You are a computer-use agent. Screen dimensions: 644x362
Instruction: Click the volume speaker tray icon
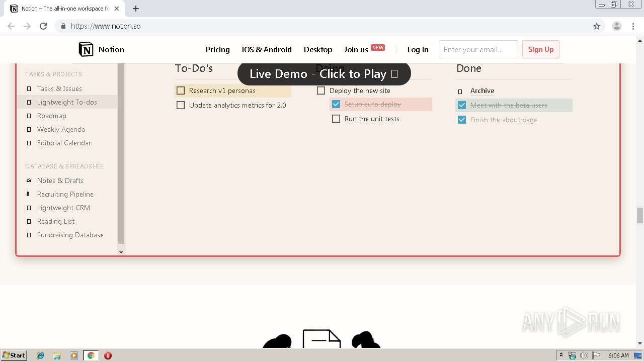click(584, 355)
